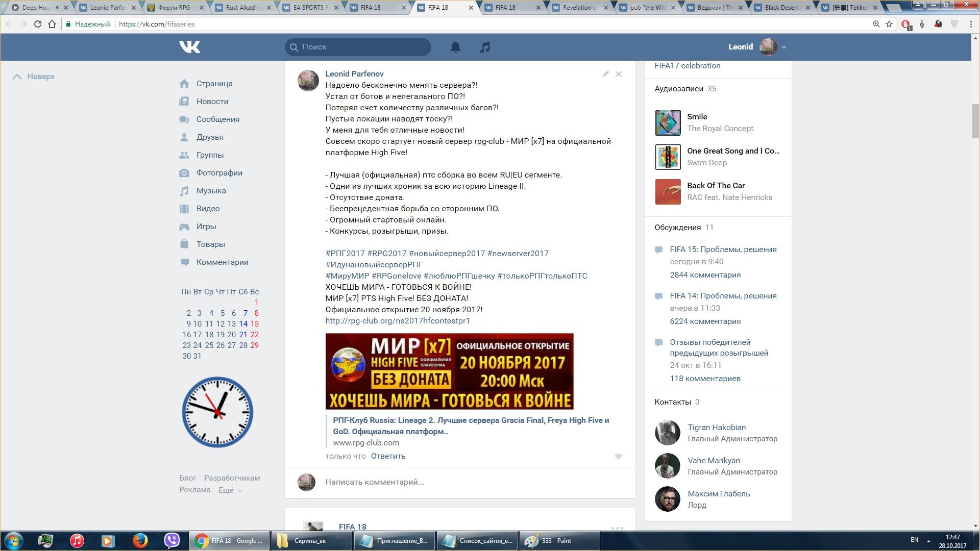Open Сообщения in left sidebar
Screen dimensions: 980x551
217,119
